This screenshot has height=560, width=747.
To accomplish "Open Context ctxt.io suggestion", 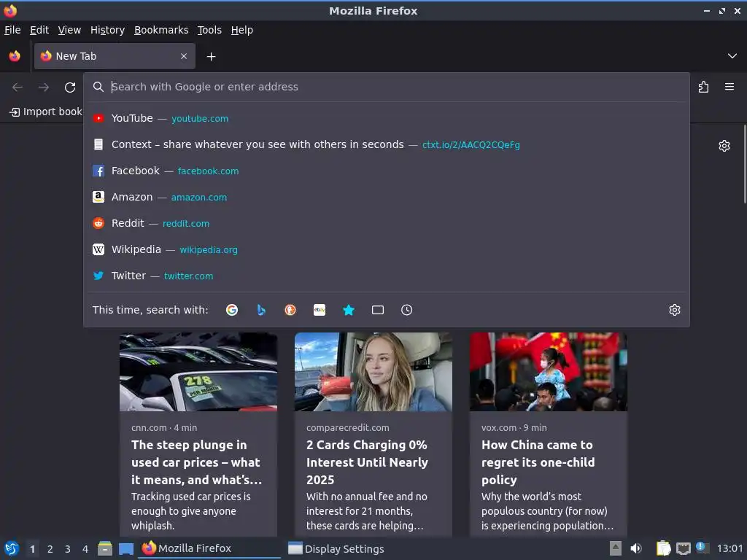I will point(387,144).
